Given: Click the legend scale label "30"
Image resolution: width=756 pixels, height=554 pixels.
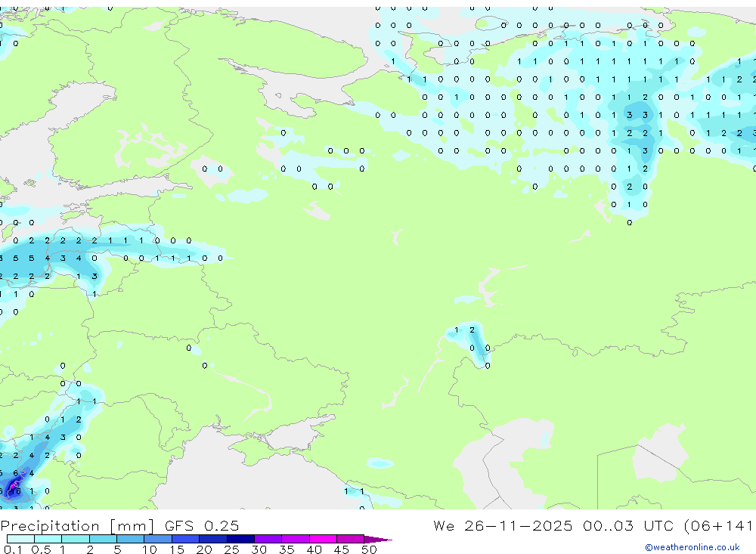Looking at the screenshot, I should coord(259,549).
